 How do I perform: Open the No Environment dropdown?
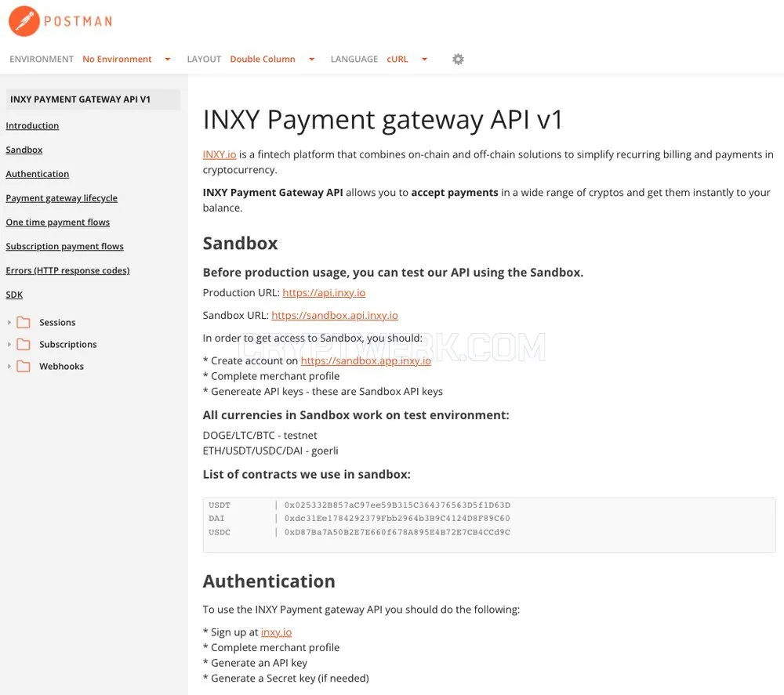(126, 59)
